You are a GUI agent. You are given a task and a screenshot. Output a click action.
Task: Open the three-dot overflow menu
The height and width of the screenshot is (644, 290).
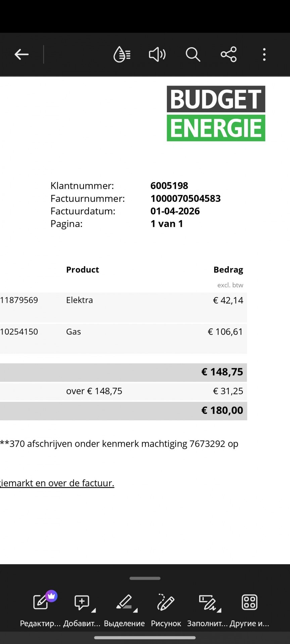264,54
